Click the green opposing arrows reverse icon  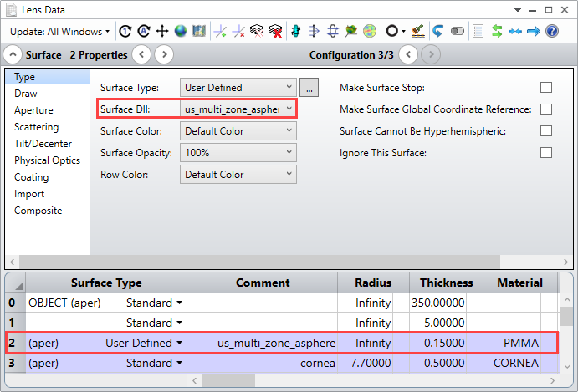(497, 31)
